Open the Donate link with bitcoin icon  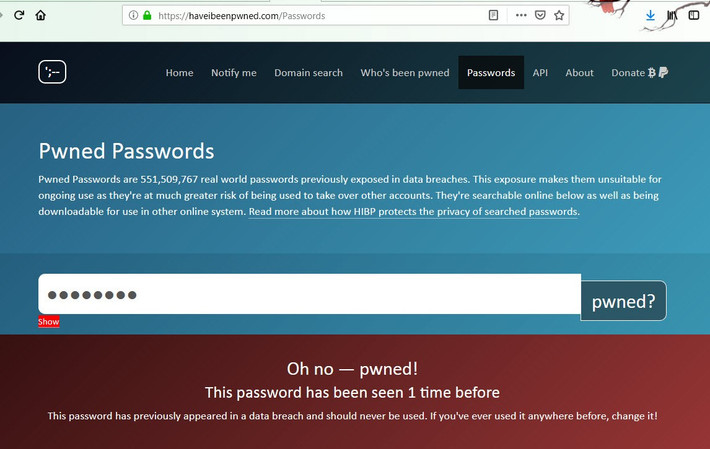(x=639, y=73)
